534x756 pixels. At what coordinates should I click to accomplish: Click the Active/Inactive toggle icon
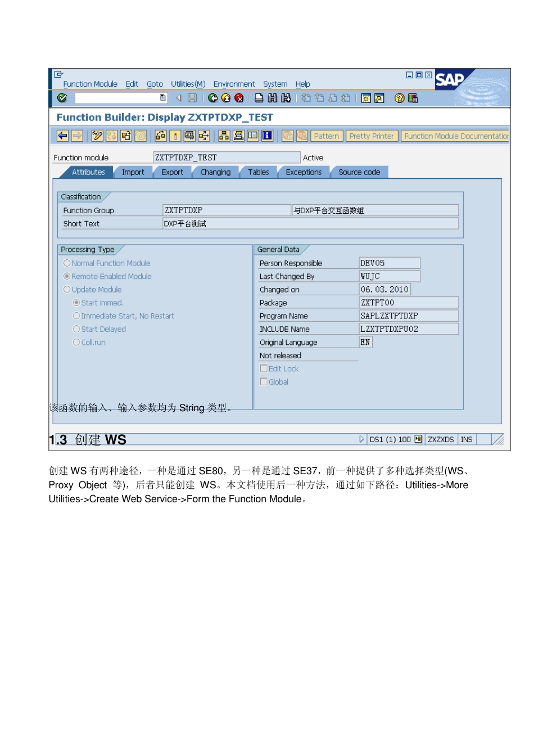pos(112,136)
